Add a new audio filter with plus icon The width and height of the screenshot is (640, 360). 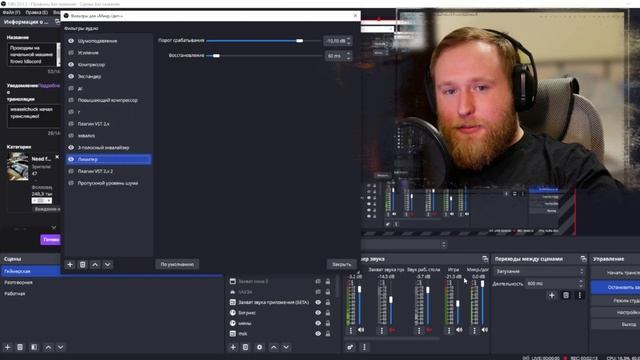tap(70, 264)
